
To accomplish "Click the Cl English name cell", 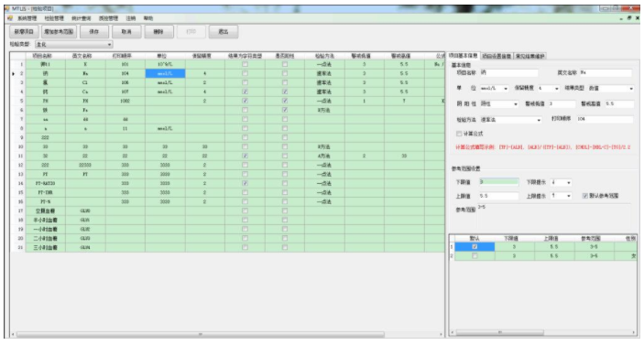I will [x=85, y=82].
